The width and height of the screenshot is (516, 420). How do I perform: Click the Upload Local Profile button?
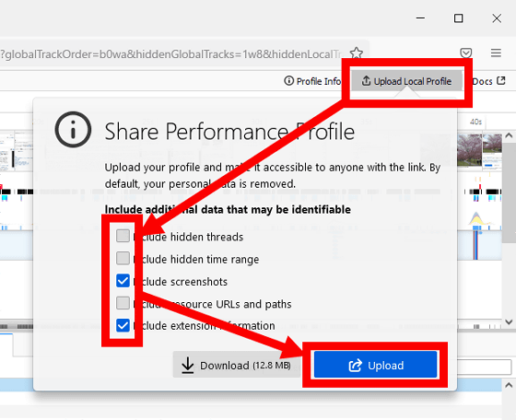(x=406, y=81)
